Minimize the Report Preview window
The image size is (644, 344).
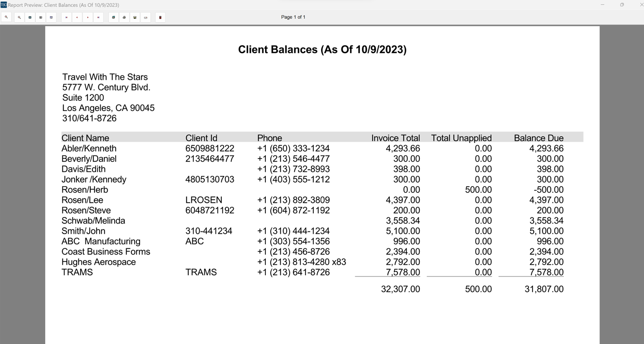602,5
